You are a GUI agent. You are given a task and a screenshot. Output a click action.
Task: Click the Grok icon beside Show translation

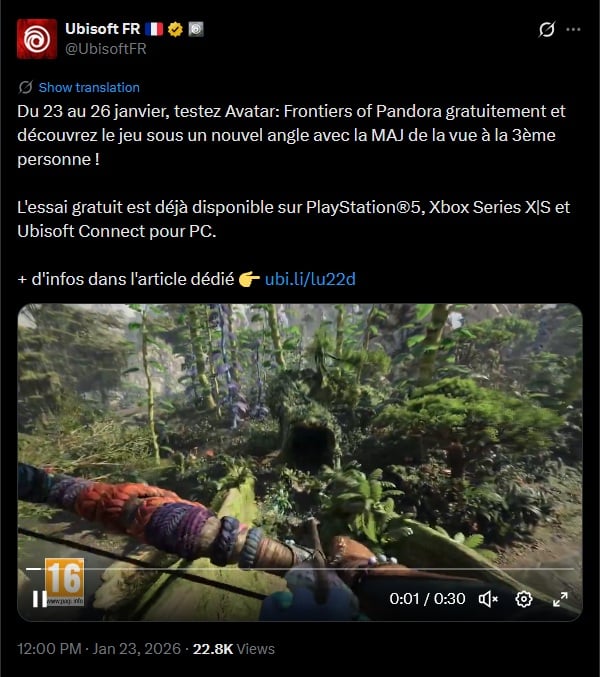pyautogui.click(x=25, y=87)
